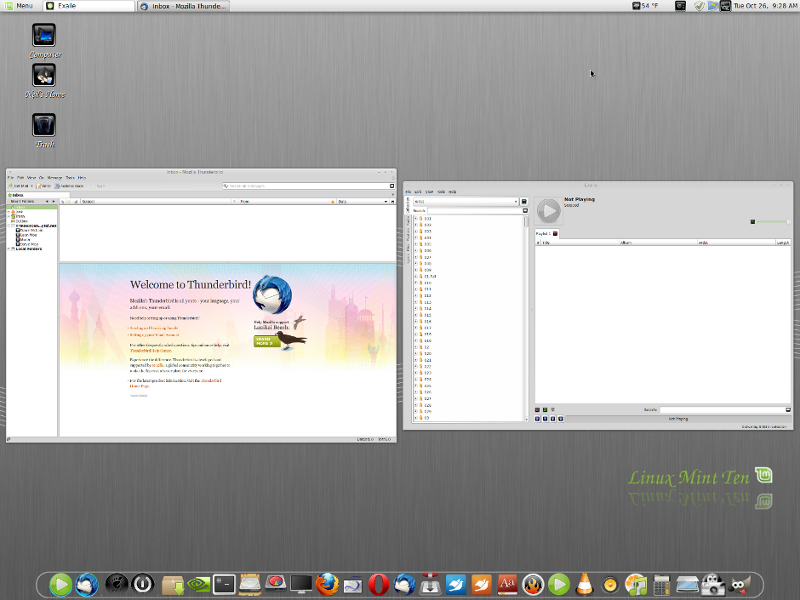800x600 pixels.
Task: Open the disc burner flame dock icon
Action: [x=533, y=584]
